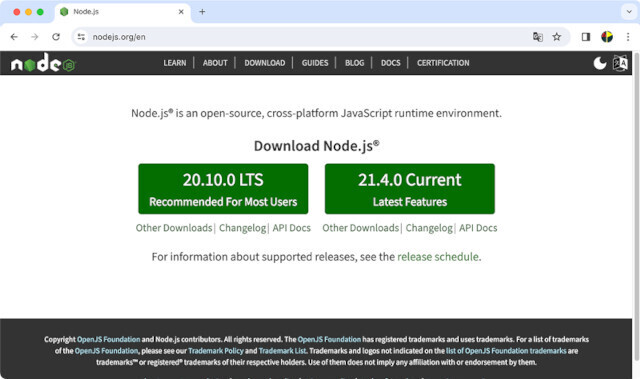Screen dimensions: 640x379
Task: Bookmark this page with star icon
Action: 557,37
